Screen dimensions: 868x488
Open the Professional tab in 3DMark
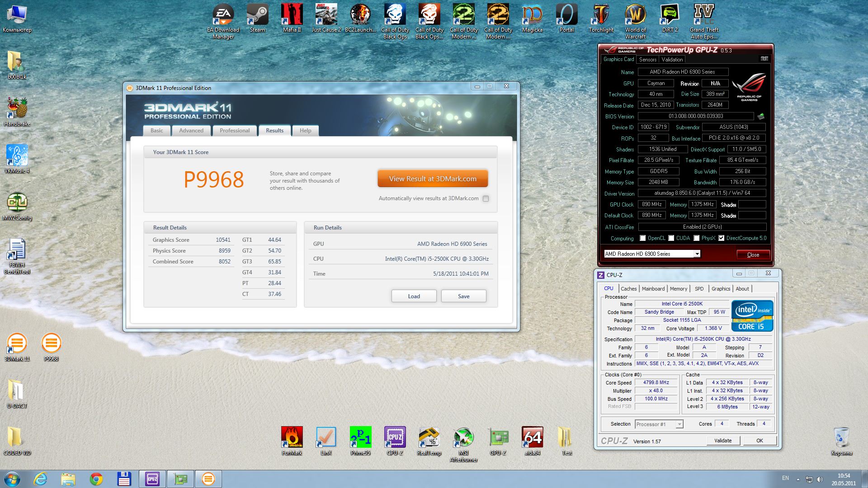[235, 131]
